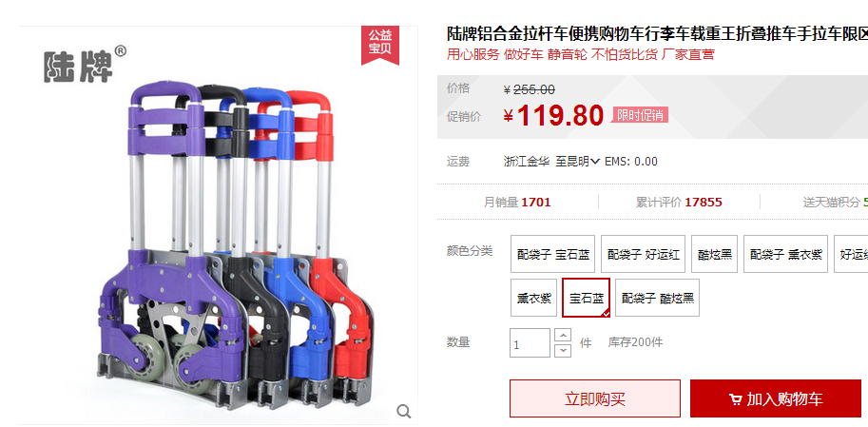Choose the 配袋子 薰衣紫 option
This screenshot has width=868, height=427.
(785, 254)
